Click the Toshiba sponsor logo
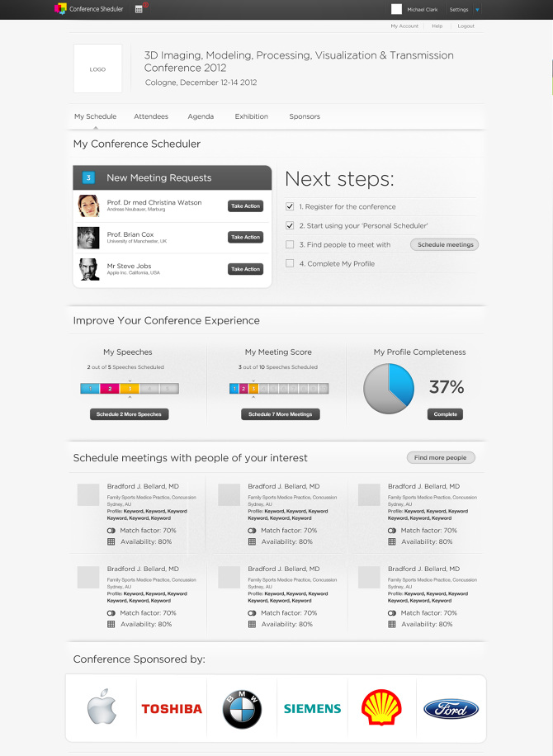Viewport: 553px width, 756px height. pos(171,707)
